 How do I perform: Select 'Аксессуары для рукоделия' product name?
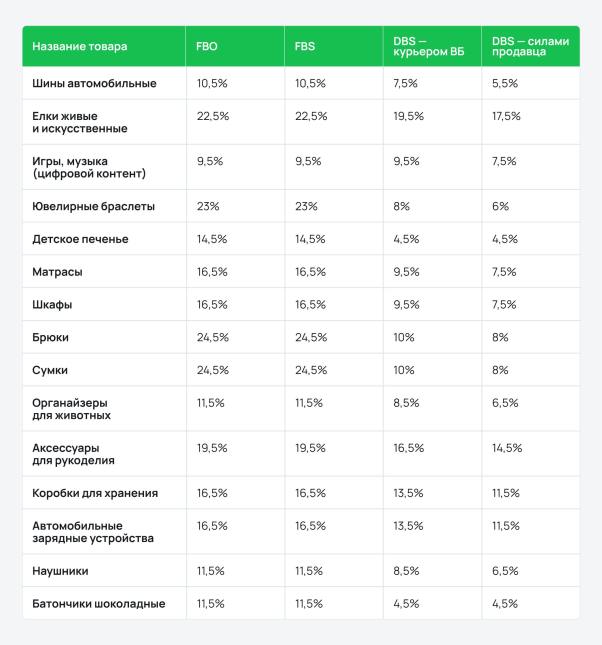click(73, 454)
